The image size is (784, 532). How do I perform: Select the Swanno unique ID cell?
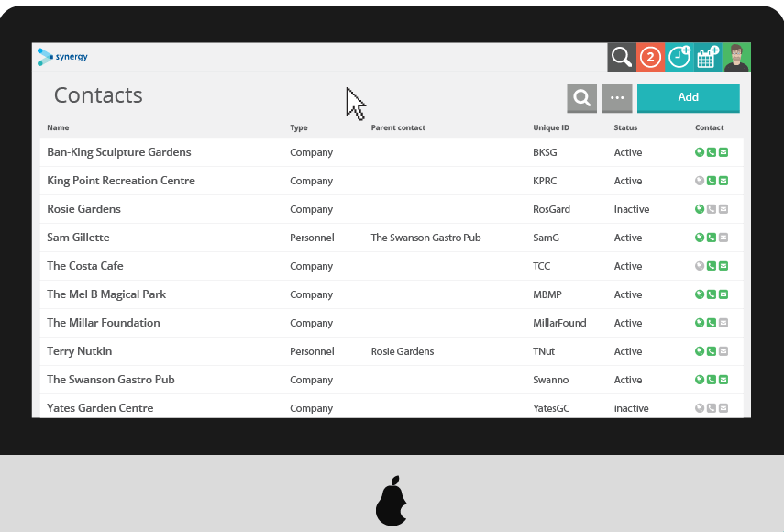click(x=550, y=380)
